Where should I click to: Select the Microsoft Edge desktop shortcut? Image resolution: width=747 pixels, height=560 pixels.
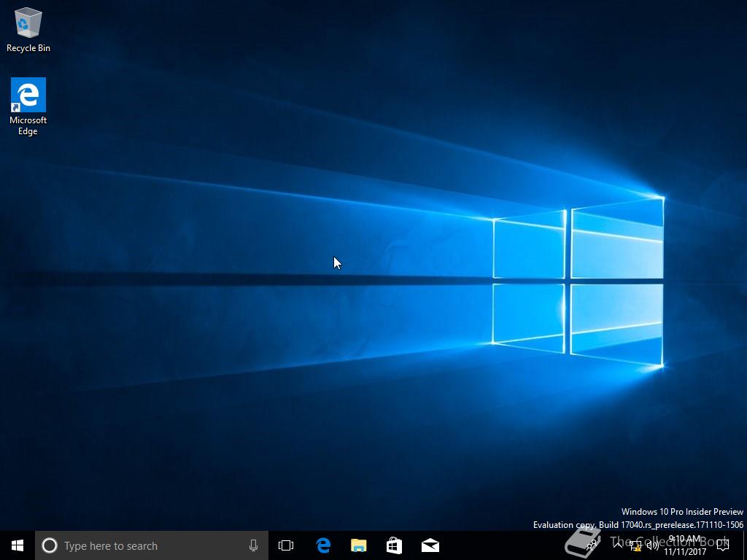(x=28, y=106)
